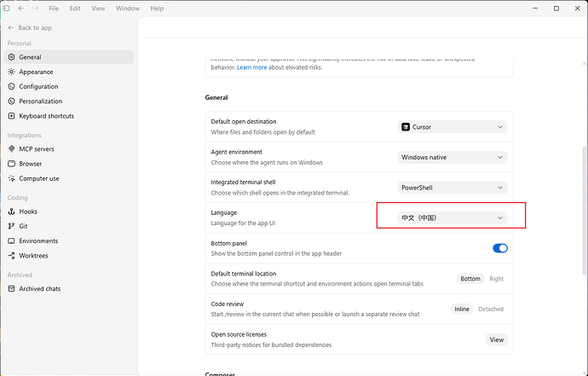Select Bottom as default terminal location

pos(470,279)
